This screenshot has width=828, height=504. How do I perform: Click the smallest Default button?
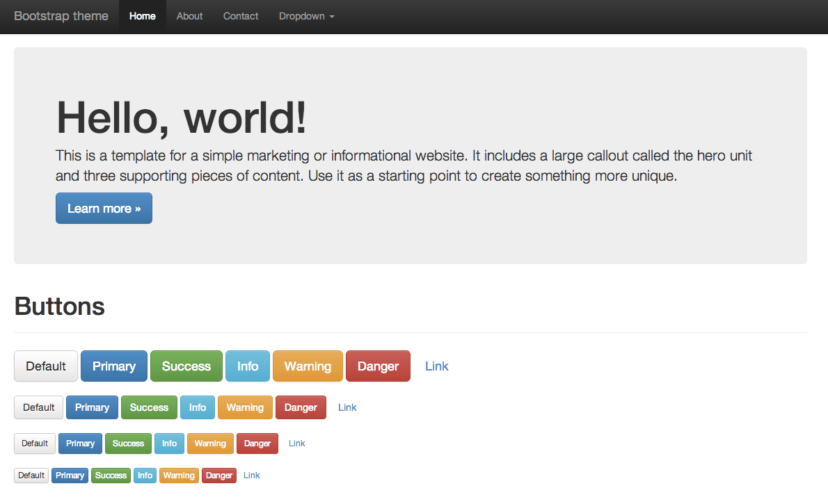[x=31, y=475]
